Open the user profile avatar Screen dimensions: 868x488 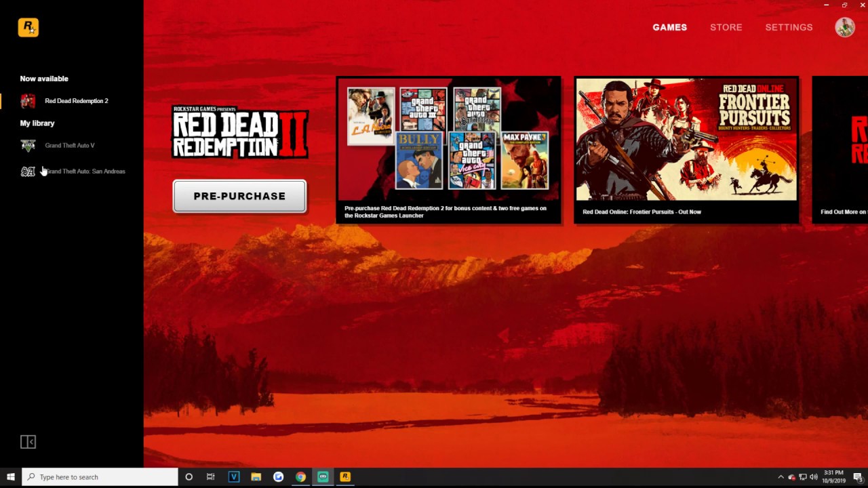(844, 27)
